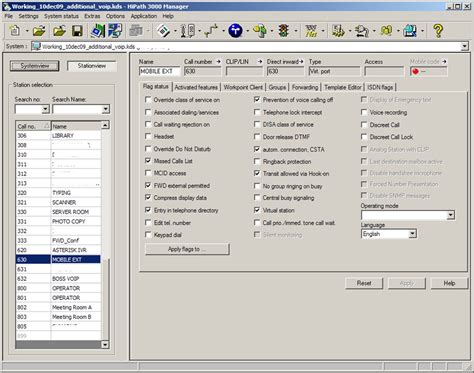This screenshot has height=373, width=474.
Task: Open the System file dropdown
Action: (465, 47)
